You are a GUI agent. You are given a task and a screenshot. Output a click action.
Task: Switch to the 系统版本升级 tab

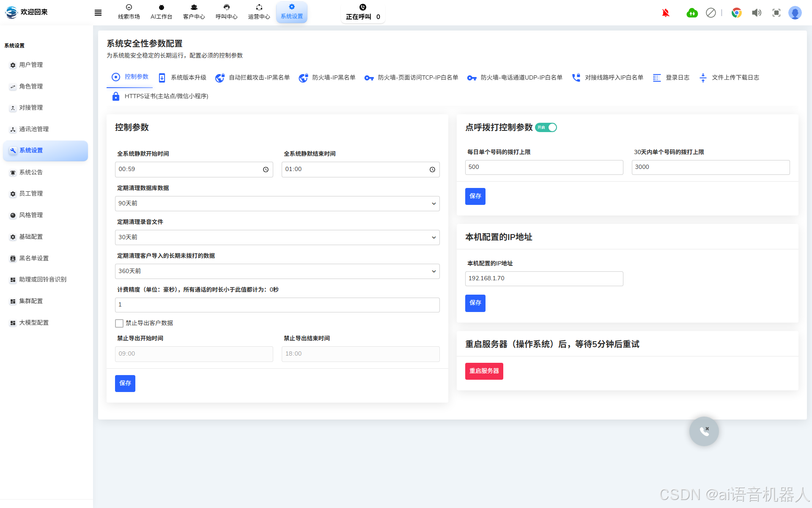pyautogui.click(x=182, y=77)
